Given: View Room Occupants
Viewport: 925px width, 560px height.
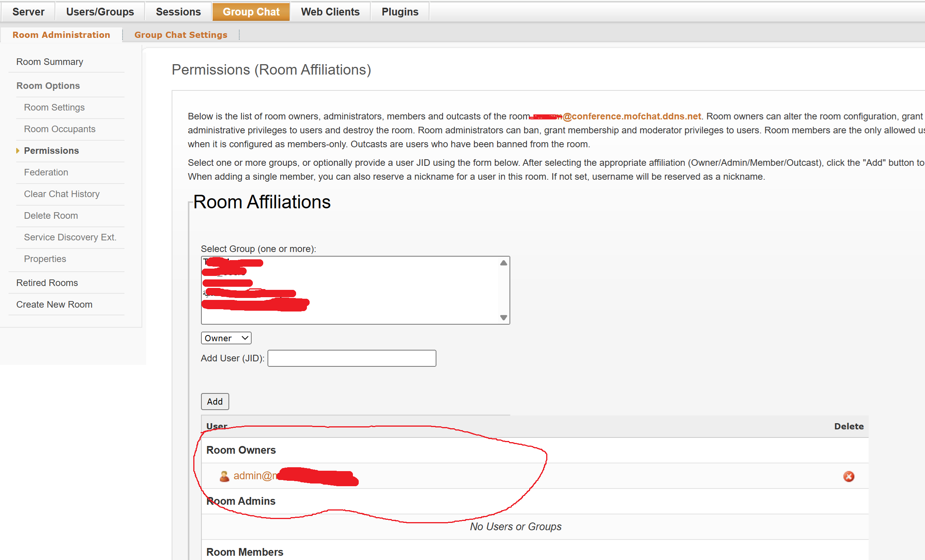Looking at the screenshot, I should pyautogui.click(x=60, y=129).
